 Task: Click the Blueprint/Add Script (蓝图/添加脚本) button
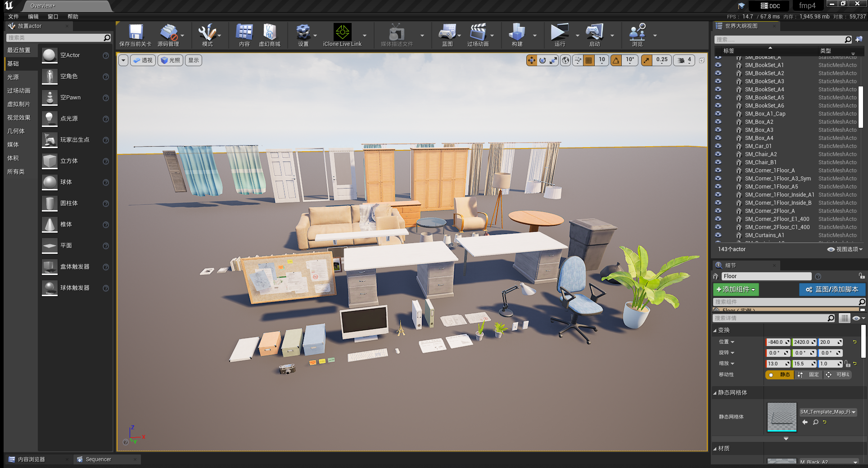coord(832,289)
